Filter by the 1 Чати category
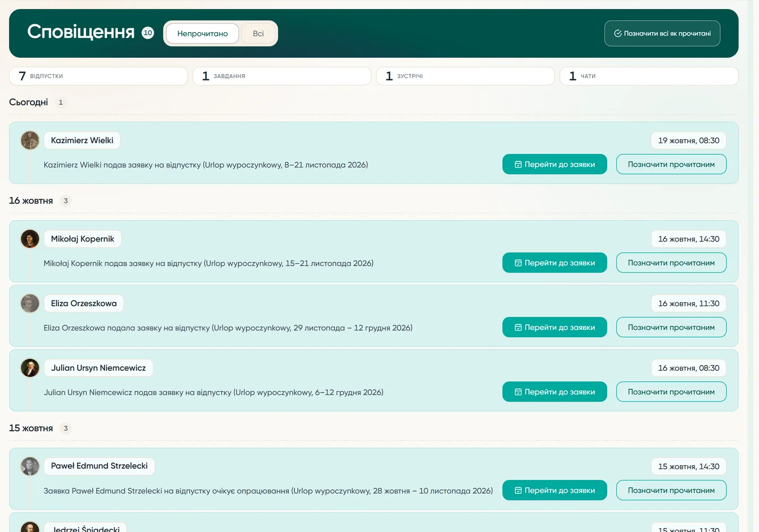The height and width of the screenshot is (532, 759). coord(649,76)
